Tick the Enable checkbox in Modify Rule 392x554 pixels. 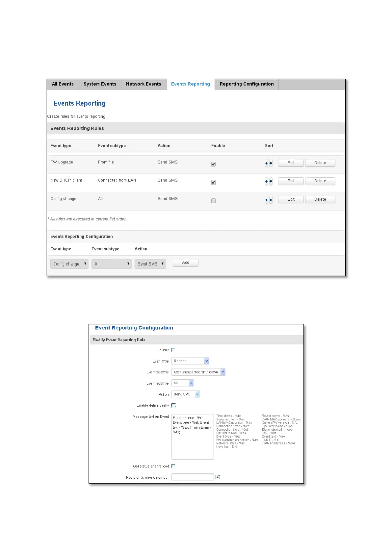point(173,350)
